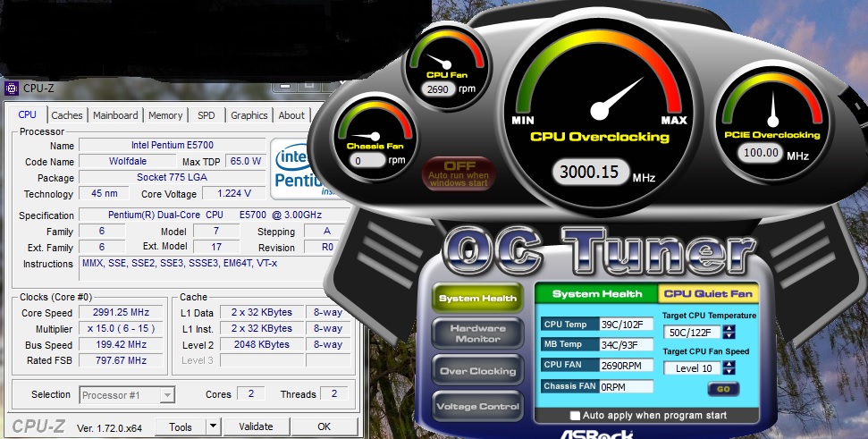Click the System Health side button
This screenshot has height=439, width=868.
click(x=477, y=298)
